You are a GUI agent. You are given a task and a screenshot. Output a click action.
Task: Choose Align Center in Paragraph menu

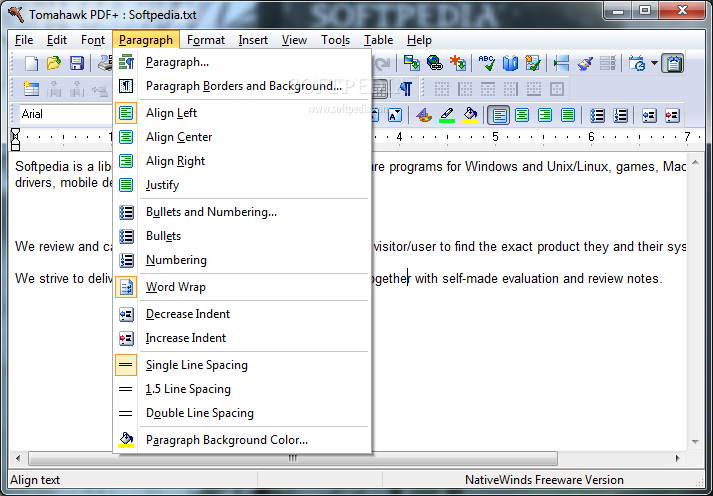[242, 137]
